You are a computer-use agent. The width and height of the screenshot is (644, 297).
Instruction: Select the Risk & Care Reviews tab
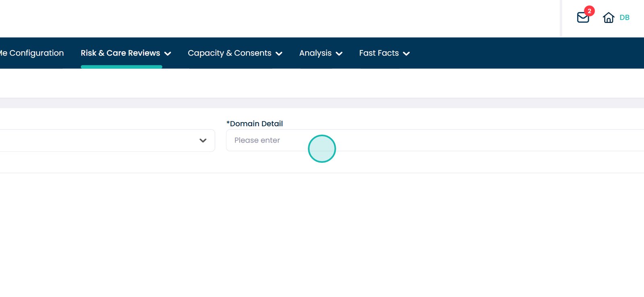pyautogui.click(x=120, y=53)
